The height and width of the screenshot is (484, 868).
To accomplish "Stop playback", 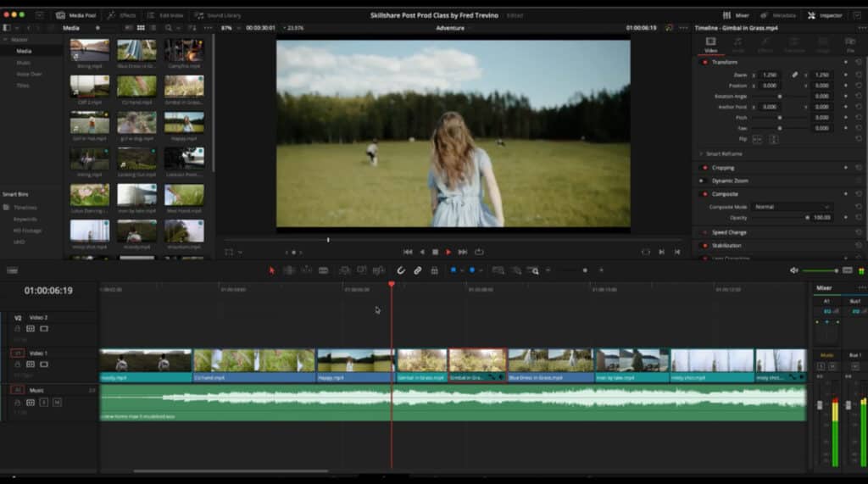I will pyautogui.click(x=435, y=252).
